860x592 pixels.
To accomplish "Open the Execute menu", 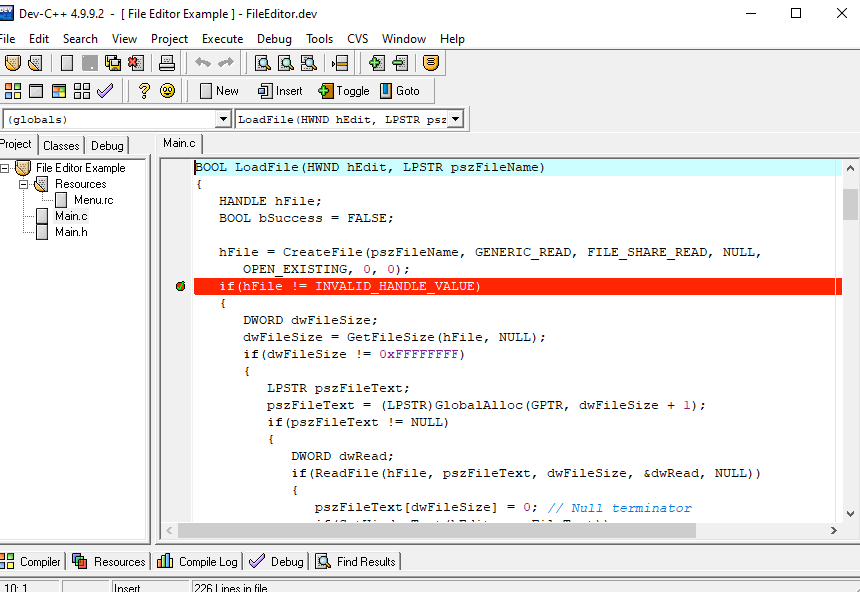I will point(223,39).
